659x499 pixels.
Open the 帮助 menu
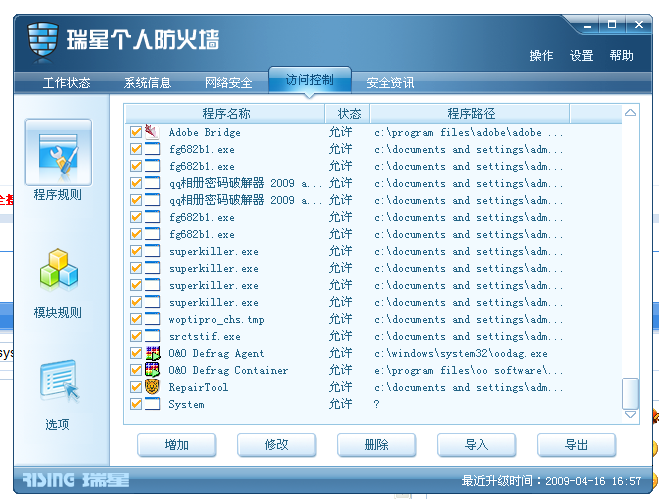point(622,55)
